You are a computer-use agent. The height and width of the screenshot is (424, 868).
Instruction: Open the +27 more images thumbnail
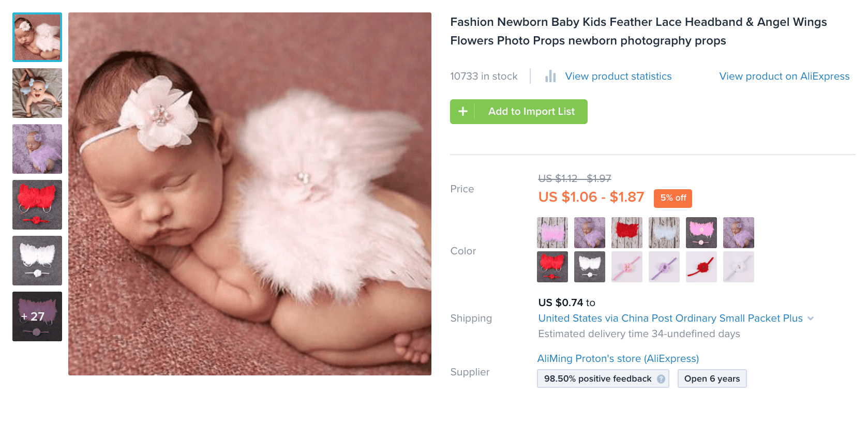tap(37, 316)
